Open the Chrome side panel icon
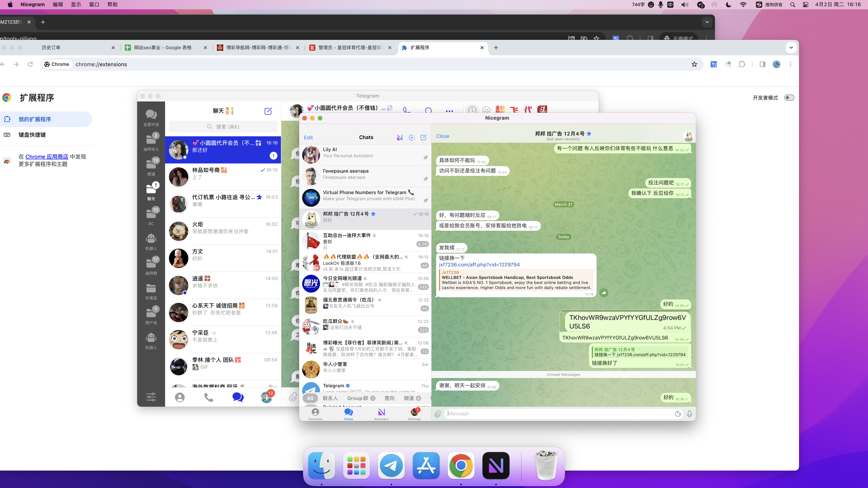 pos(763,64)
